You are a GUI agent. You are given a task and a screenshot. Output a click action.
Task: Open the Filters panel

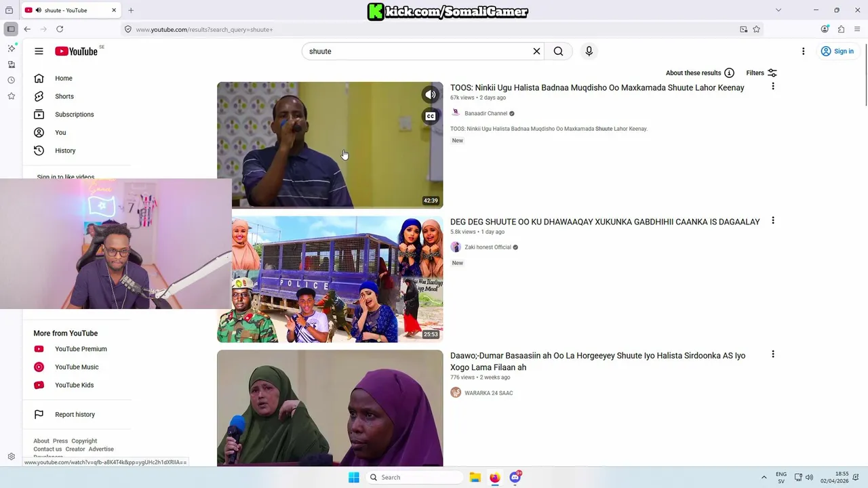click(x=761, y=73)
